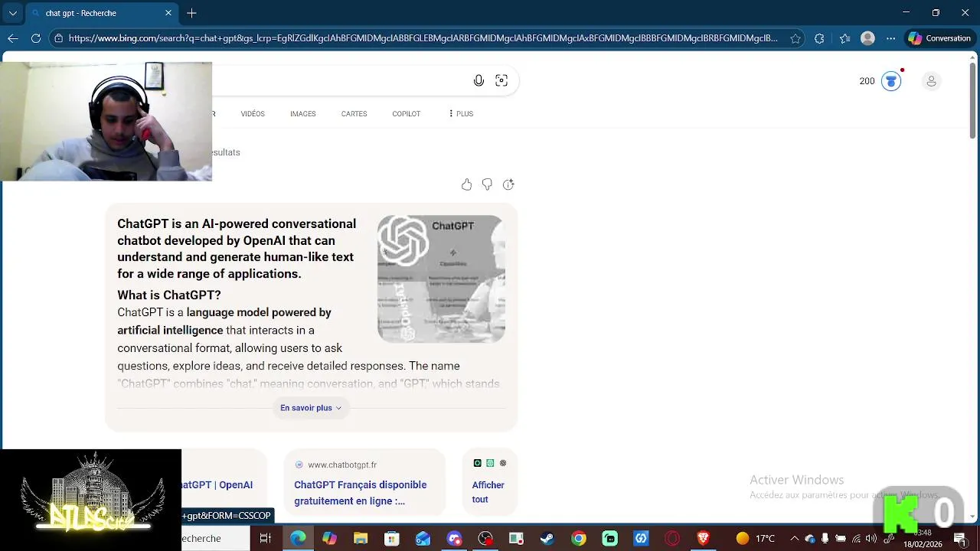980x551 pixels.
Task: Open notifications center icon
Action: click(x=959, y=539)
